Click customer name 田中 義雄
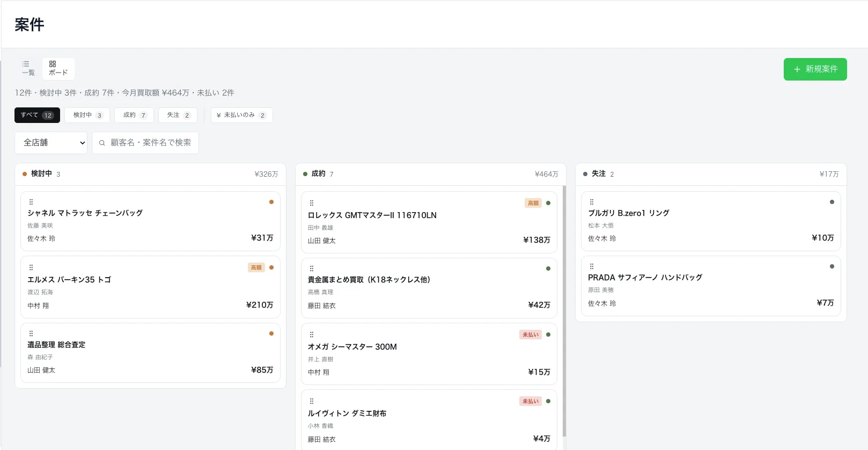The width and height of the screenshot is (868, 450). coord(320,228)
